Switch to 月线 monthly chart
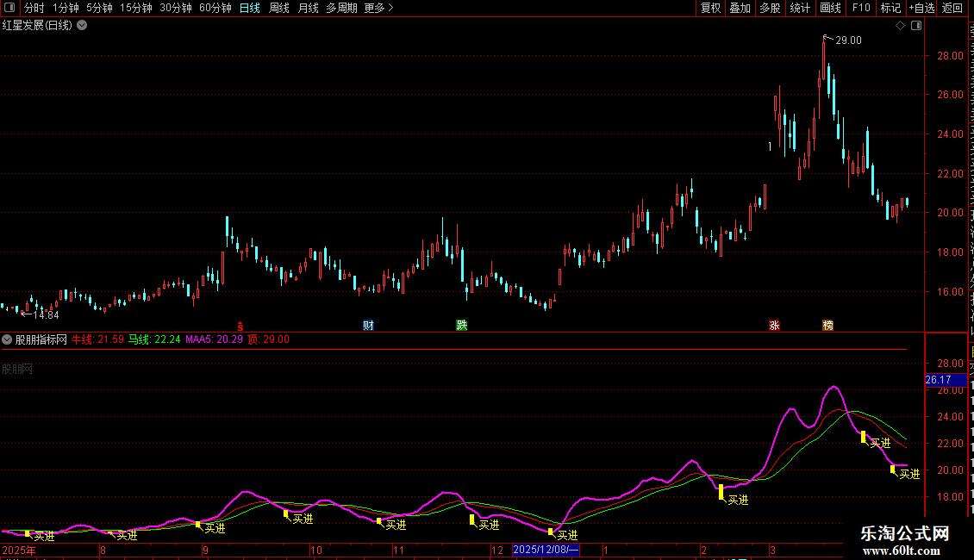Screen dimensions: 974x560 [x=308, y=8]
